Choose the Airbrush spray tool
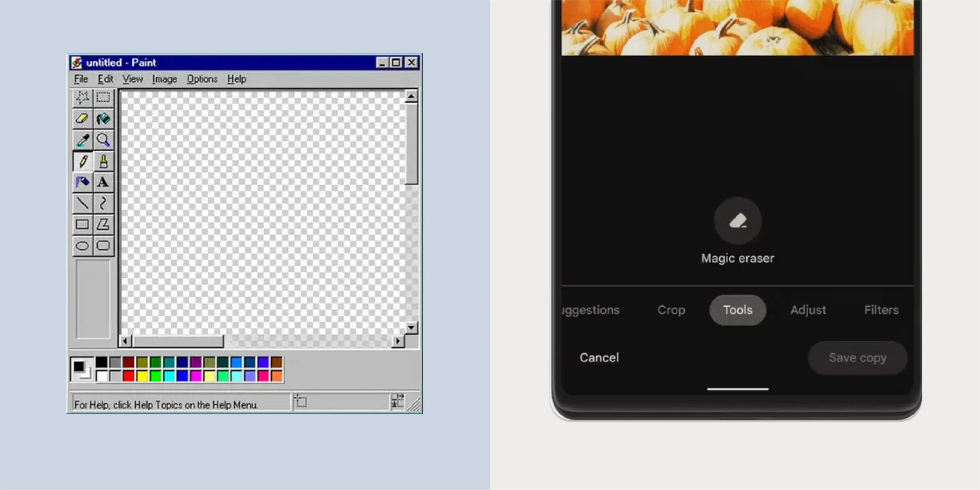The width and height of the screenshot is (980, 490). point(82,182)
